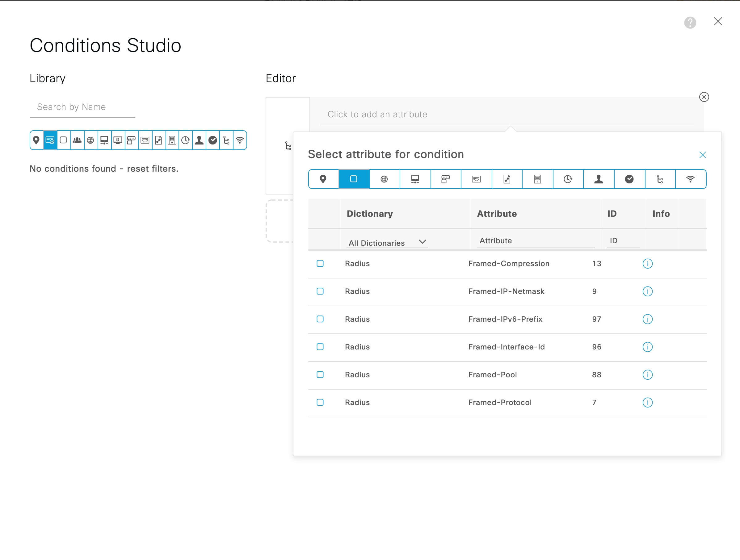Select the user attribute category icon

(599, 179)
